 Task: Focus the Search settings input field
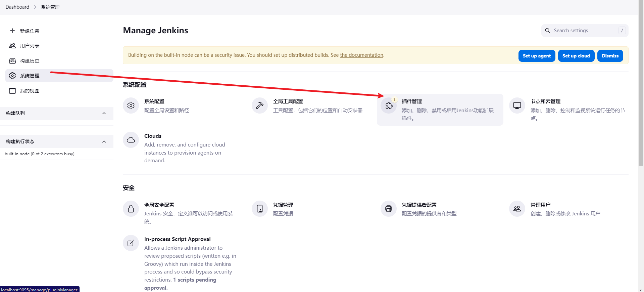[x=585, y=31]
